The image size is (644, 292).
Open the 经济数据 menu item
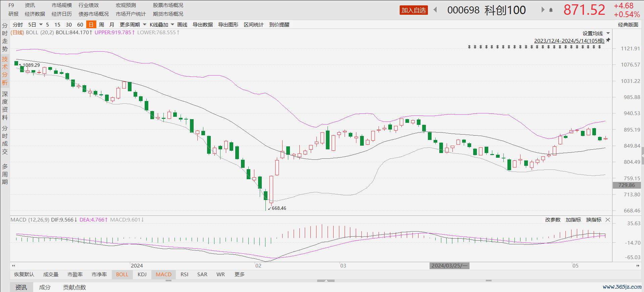tap(35, 14)
